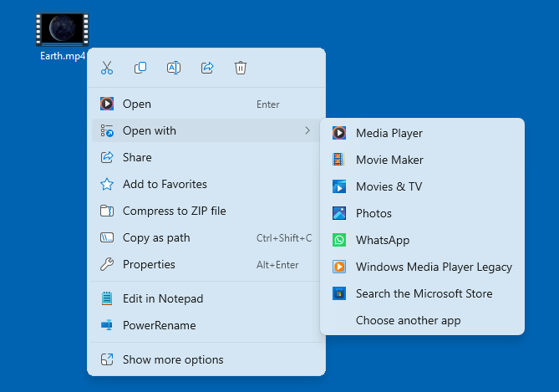
Task: Select Share in the context menu
Action: coord(206,157)
